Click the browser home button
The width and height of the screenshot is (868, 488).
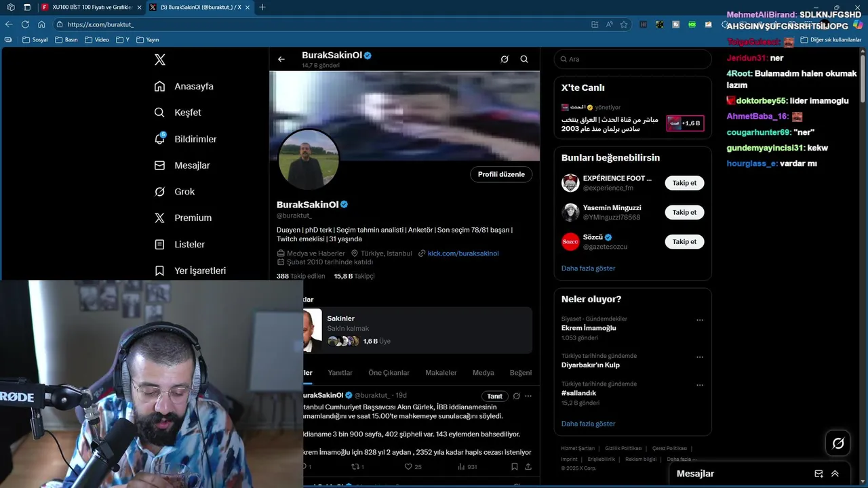[x=41, y=24]
